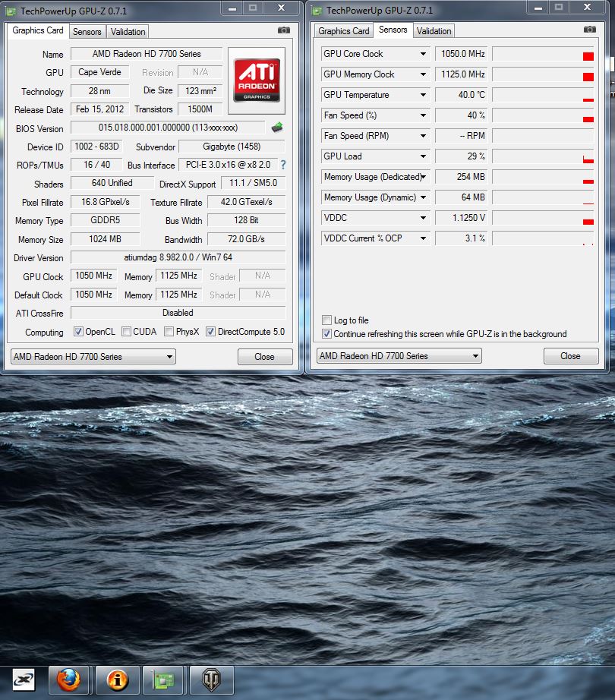Open GPU selector dropdown in left window
Viewport: 615px width, 700px height.
click(93, 357)
